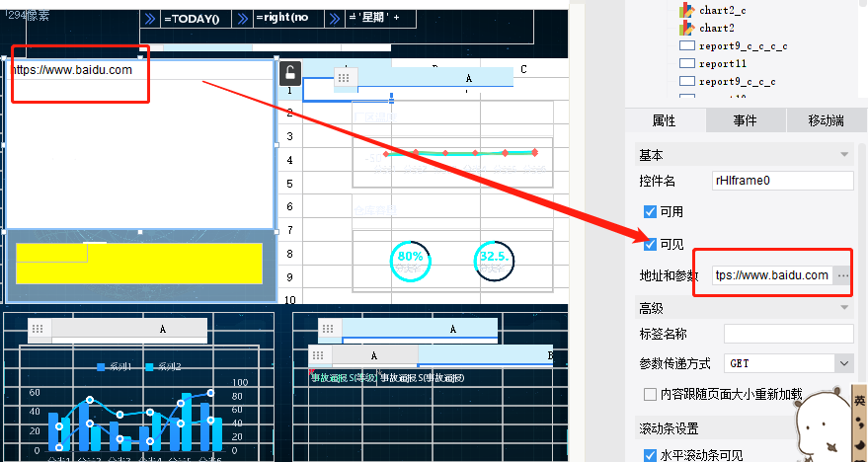Click the report icon of report9_c_c_c_c
The height and width of the screenshot is (462, 868).
(x=687, y=46)
